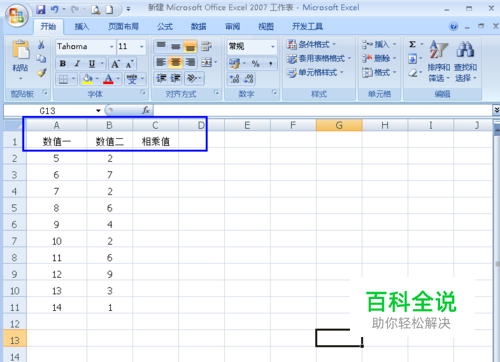Apply comma style
The image size is (500, 362).
(270, 63)
